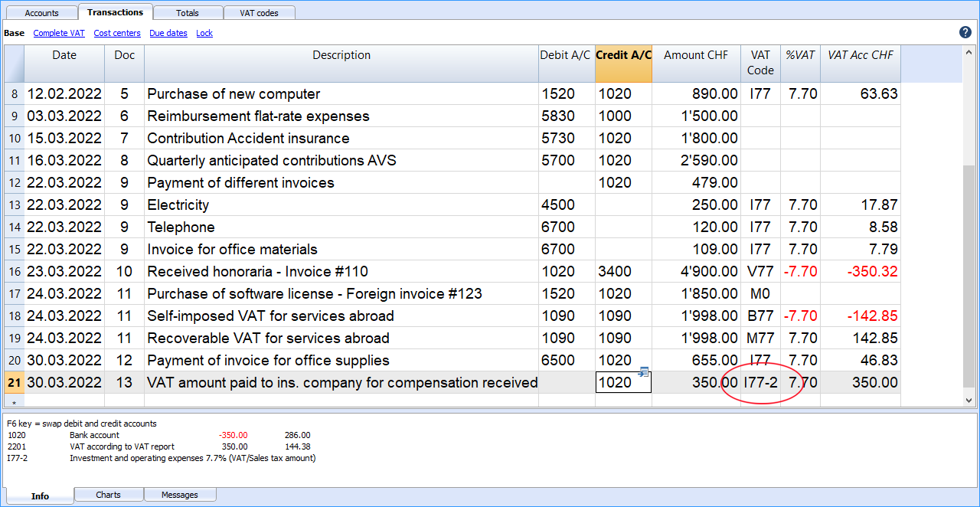Select the Transactions tab
This screenshot has width=980, height=507.
click(116, 12)
